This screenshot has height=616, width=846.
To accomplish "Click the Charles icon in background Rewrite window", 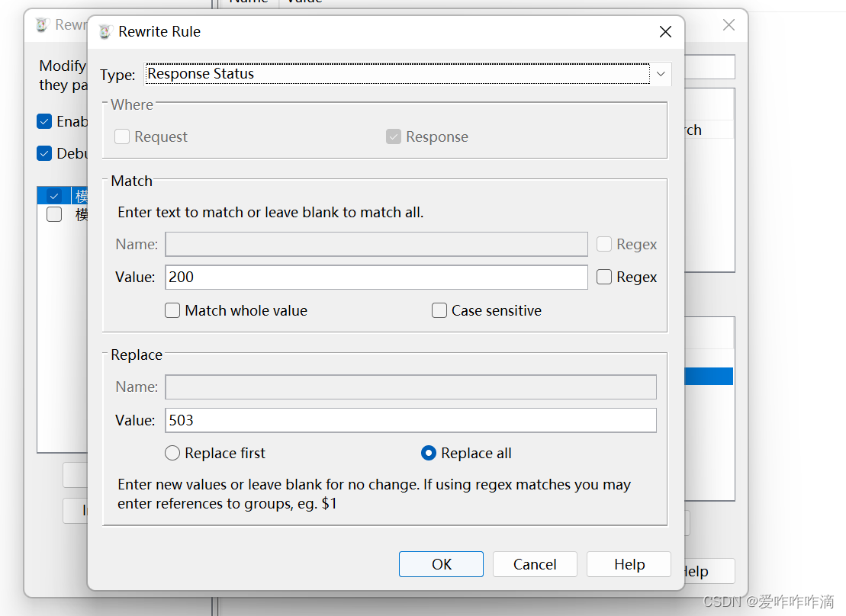I will click(42, 25).
